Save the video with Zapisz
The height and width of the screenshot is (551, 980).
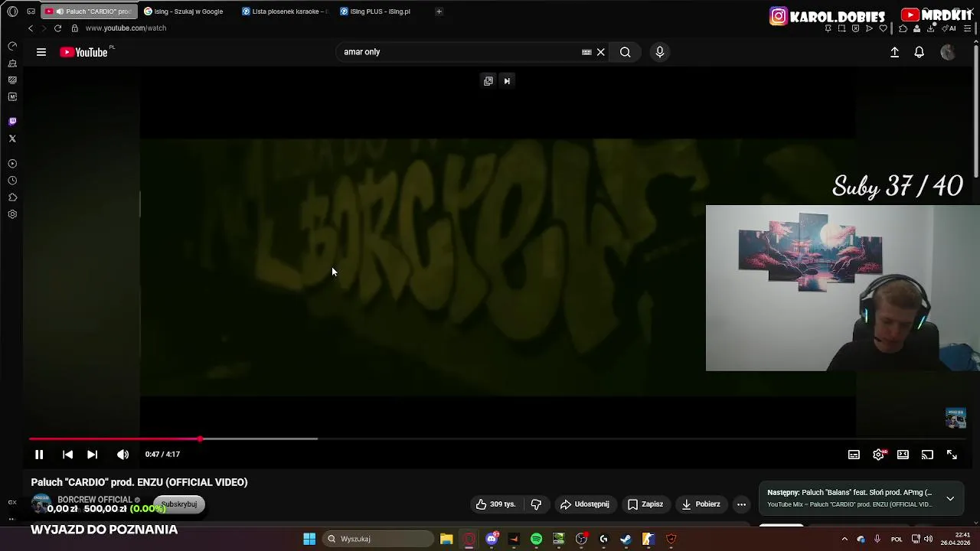click(x=645, y=504)
